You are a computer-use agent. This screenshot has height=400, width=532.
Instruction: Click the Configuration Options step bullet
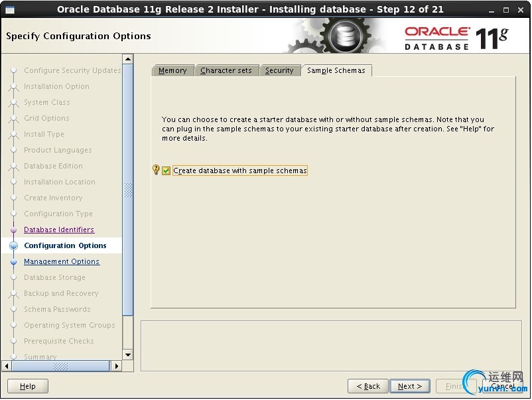[13, 245]
